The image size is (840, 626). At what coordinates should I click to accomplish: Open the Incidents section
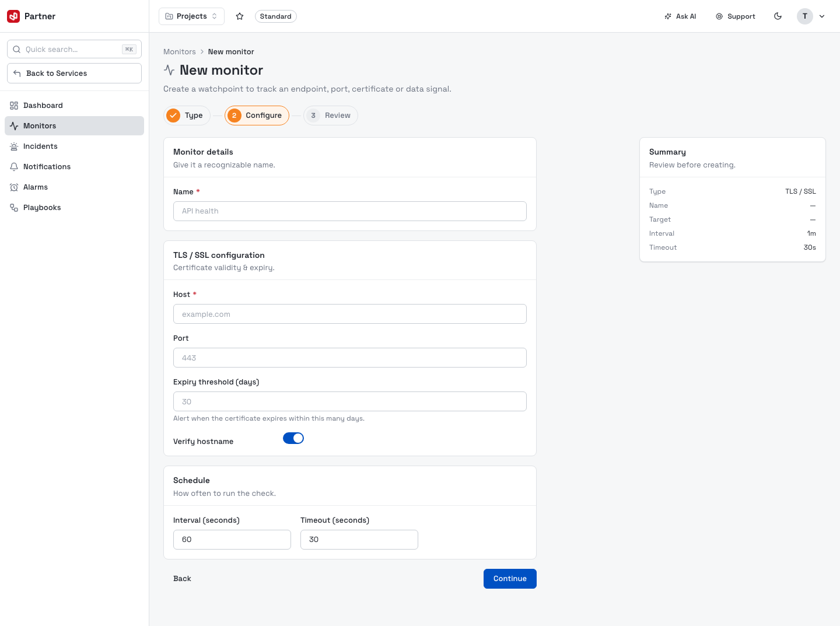(x=74, y=146)
